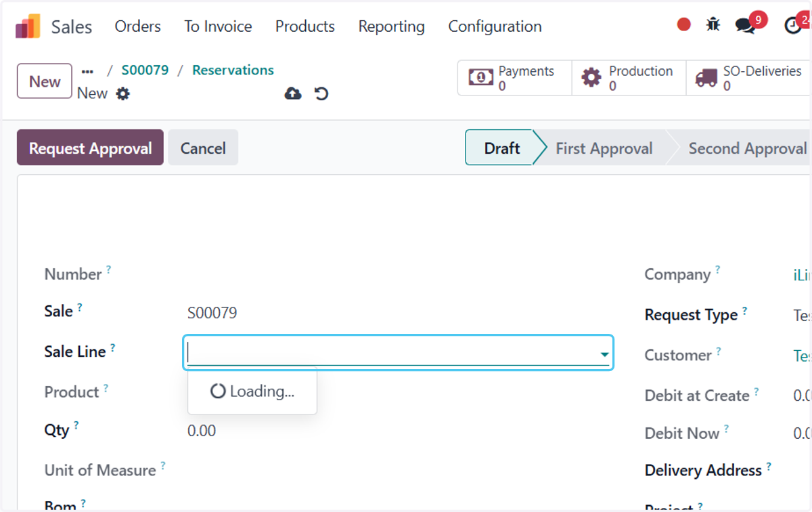
Task: Open the debug bug icon menu
Action: (x=713, y=25)
